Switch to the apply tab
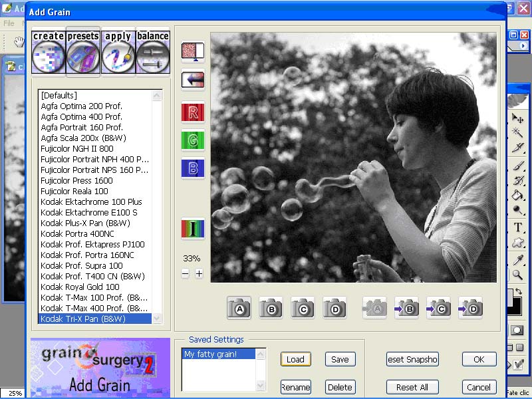 [x=118, y=52]
